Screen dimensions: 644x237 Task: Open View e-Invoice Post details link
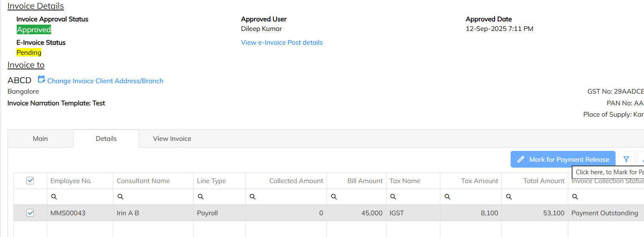282,43
